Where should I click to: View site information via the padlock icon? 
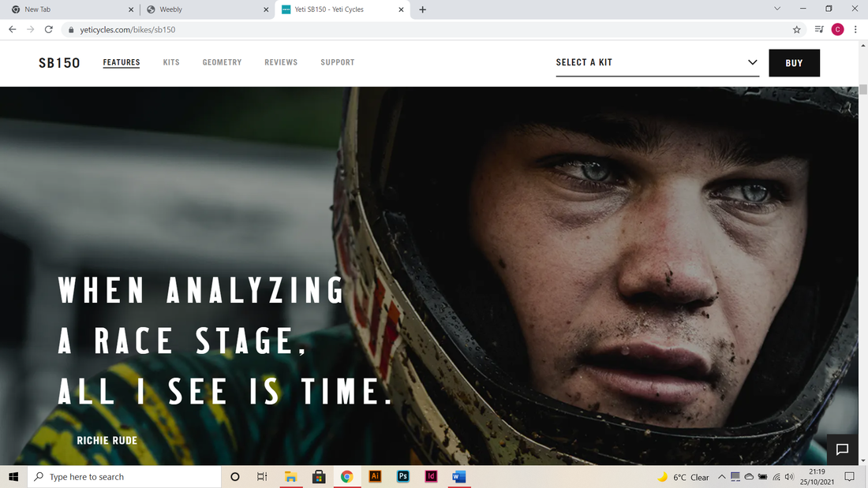pos(71,30)
